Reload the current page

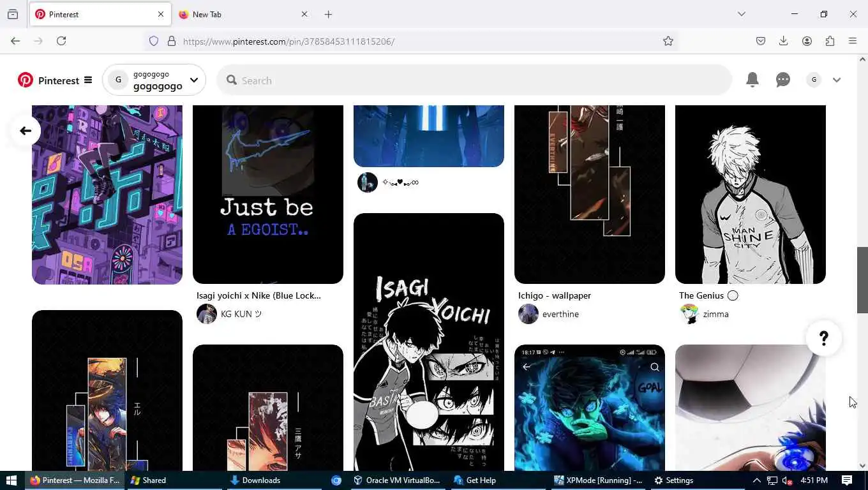click(x=61, y=41)
